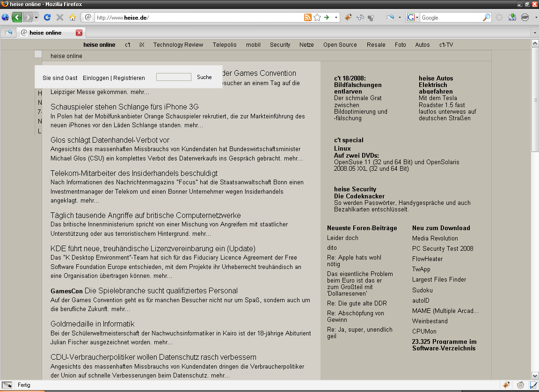Open the Largest Files Finder download
Image resolution: width=539 pixels, height=392 pixels.
tap(439, 279)
